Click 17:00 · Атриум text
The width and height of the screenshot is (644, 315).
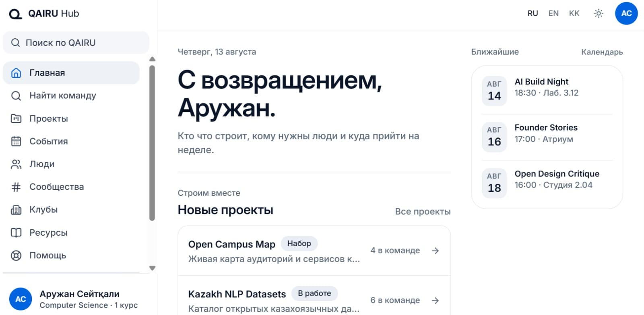543,139
